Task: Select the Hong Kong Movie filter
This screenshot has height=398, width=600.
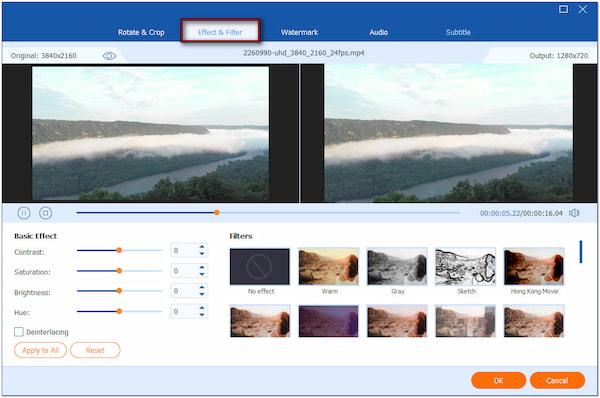Action: point(534,267)
